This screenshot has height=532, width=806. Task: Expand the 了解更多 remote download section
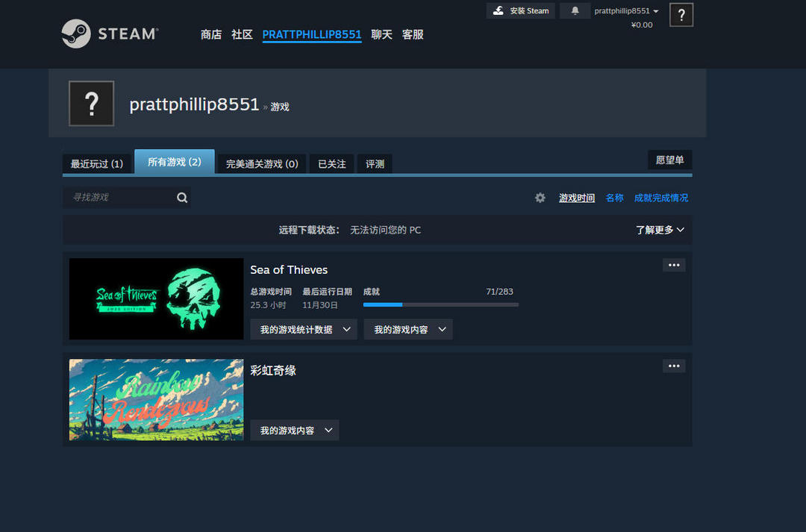coord(660,230)
